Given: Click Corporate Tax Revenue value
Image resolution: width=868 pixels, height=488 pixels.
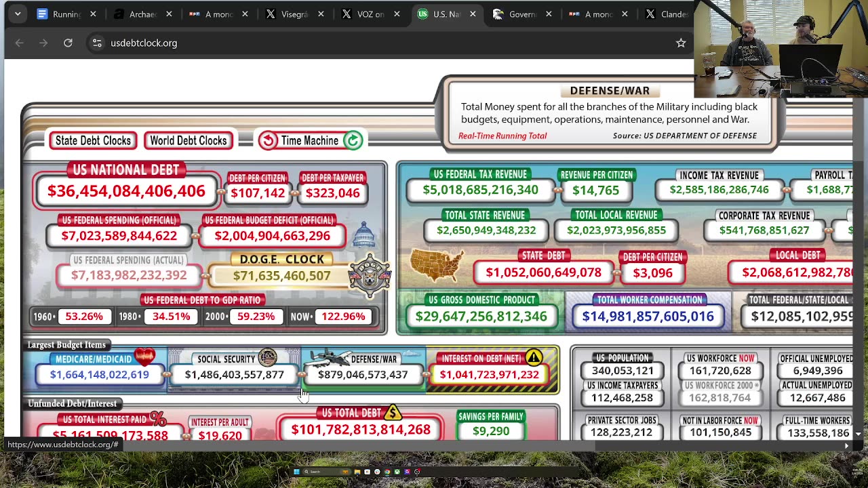Looking at the screenshot, I should 764,230.
